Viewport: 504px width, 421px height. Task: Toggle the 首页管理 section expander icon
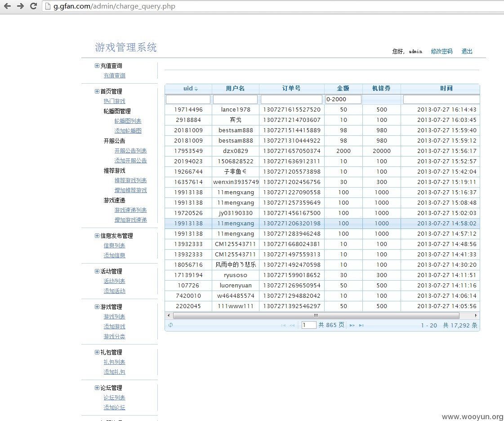point(97,91)
